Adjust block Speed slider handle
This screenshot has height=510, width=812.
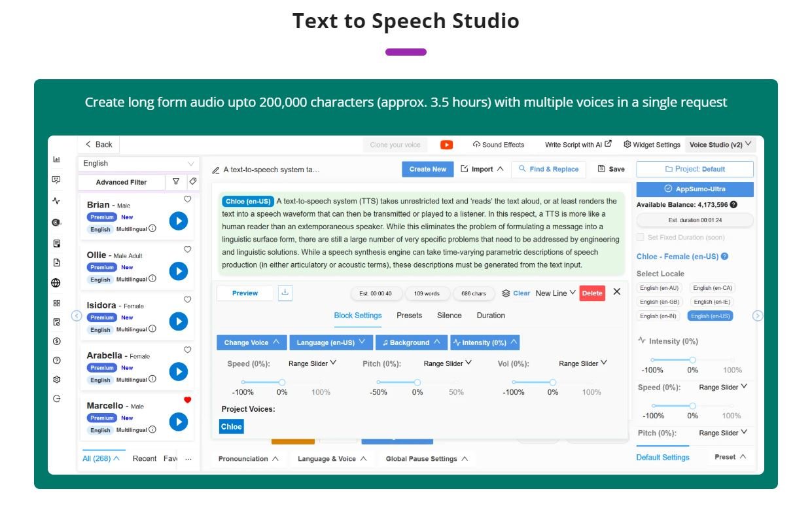pyautogui.click(x=282, y=382)
